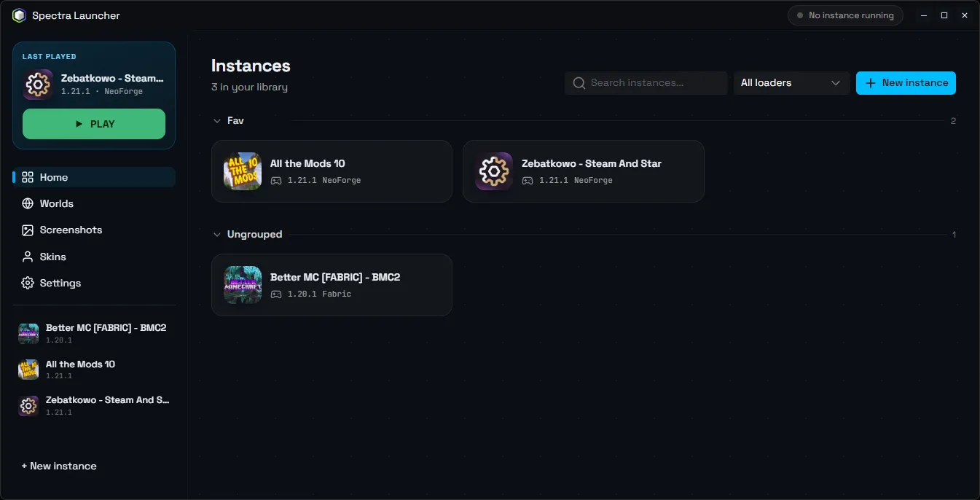Open the Skins page
This screenshot has width=980, height=500.
94,257
